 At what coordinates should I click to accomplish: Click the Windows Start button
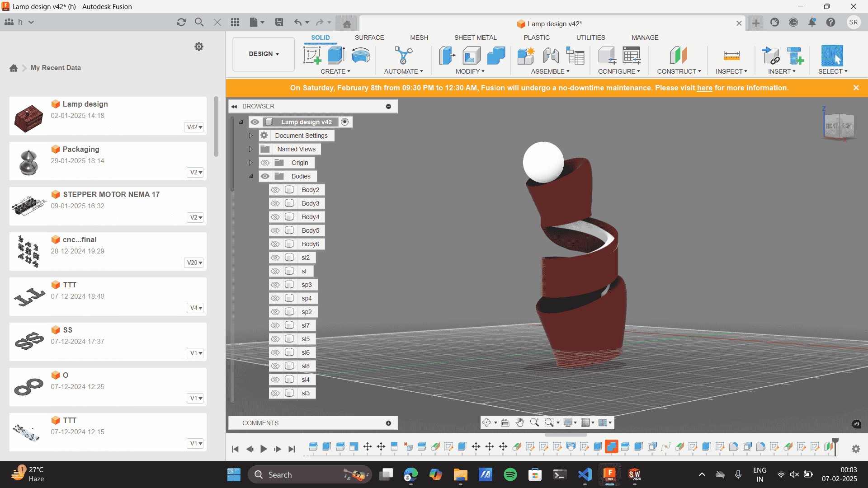click(234, 474)
